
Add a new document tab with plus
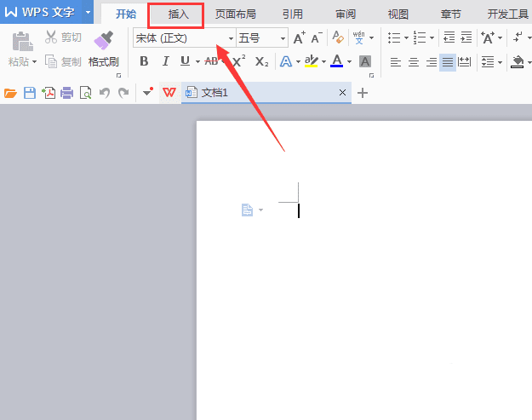pos(363,93)
